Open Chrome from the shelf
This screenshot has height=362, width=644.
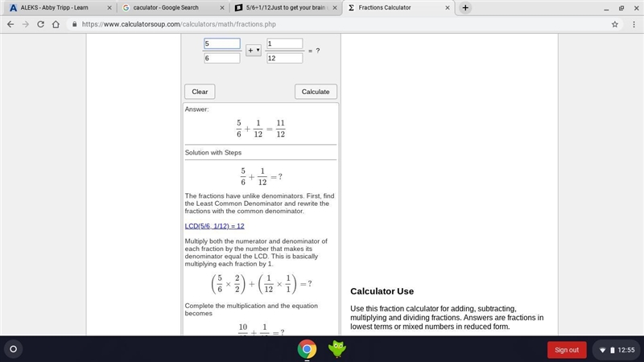click(307, 349)
